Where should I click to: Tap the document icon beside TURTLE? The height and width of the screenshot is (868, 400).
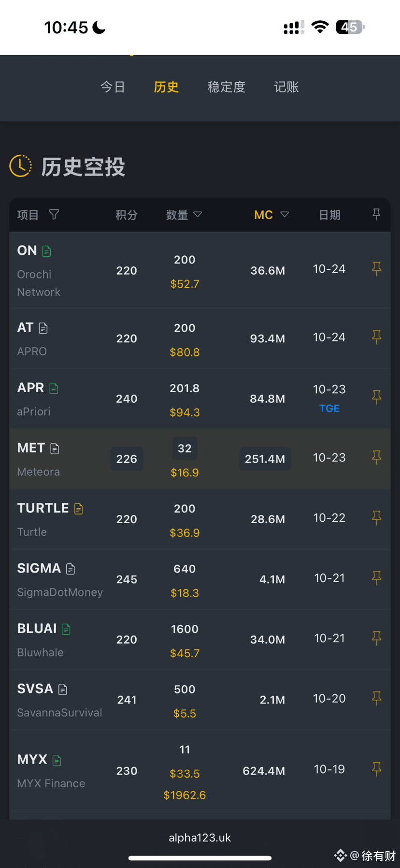click(79, 509)
